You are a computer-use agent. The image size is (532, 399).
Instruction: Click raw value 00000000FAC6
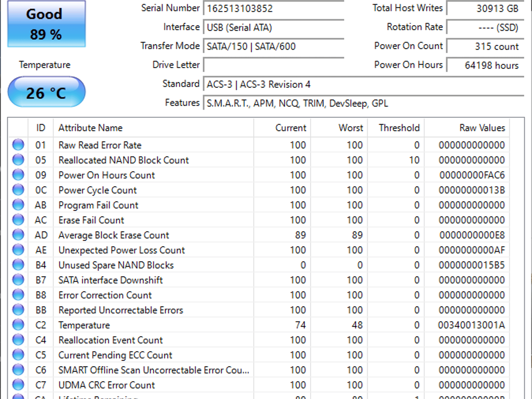(472, 175)
